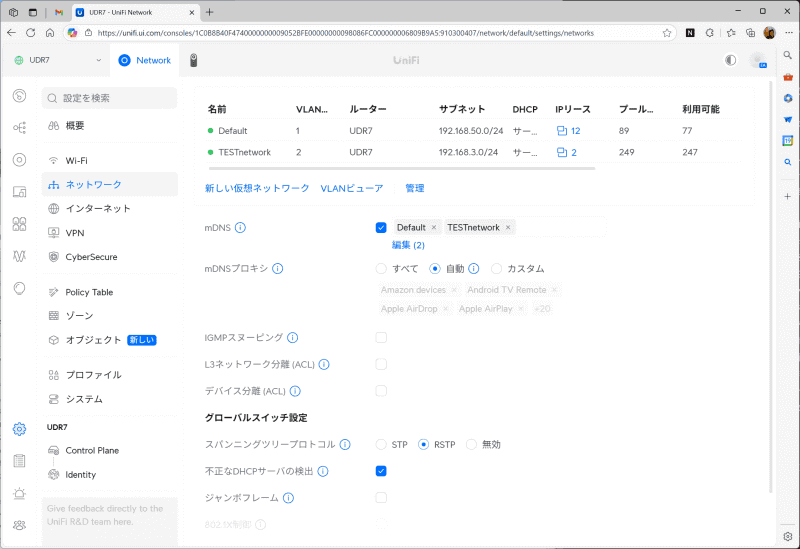Click 新しい仮想ネットワーク link
This screenshot has width=800, height=549.
(x=257, y=188)
